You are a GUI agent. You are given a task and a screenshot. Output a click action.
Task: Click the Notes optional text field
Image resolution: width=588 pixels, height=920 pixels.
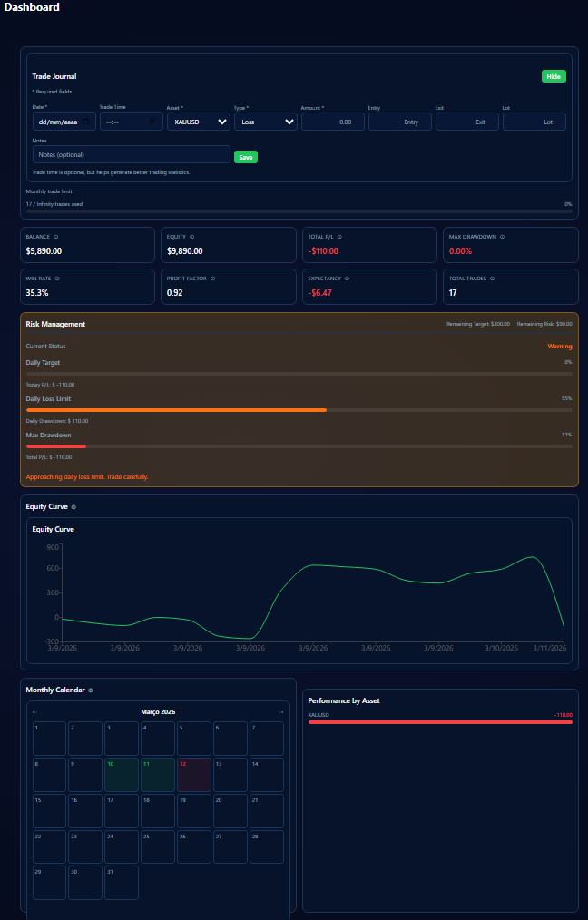tap(131, 155)
